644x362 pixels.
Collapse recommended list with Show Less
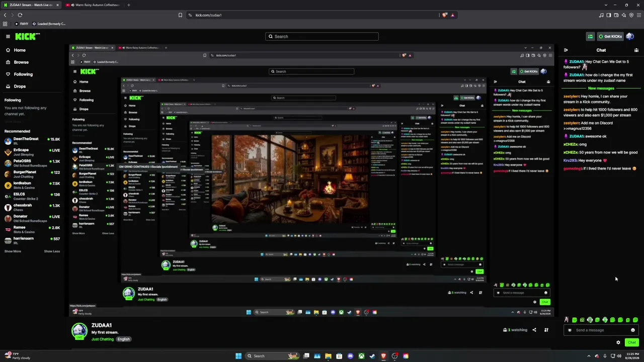[52, 251]
